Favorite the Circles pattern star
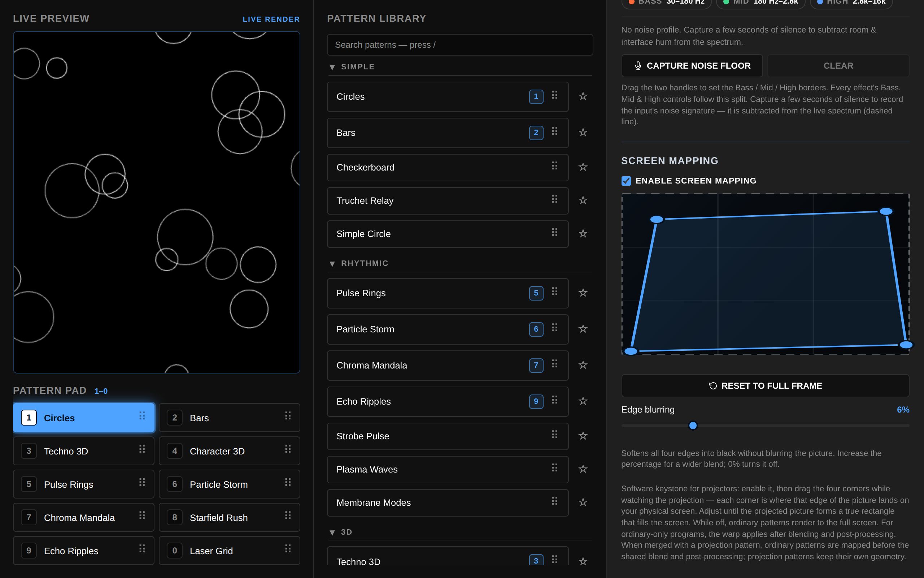Screen dimensions: 924x578 pos(583,96)
